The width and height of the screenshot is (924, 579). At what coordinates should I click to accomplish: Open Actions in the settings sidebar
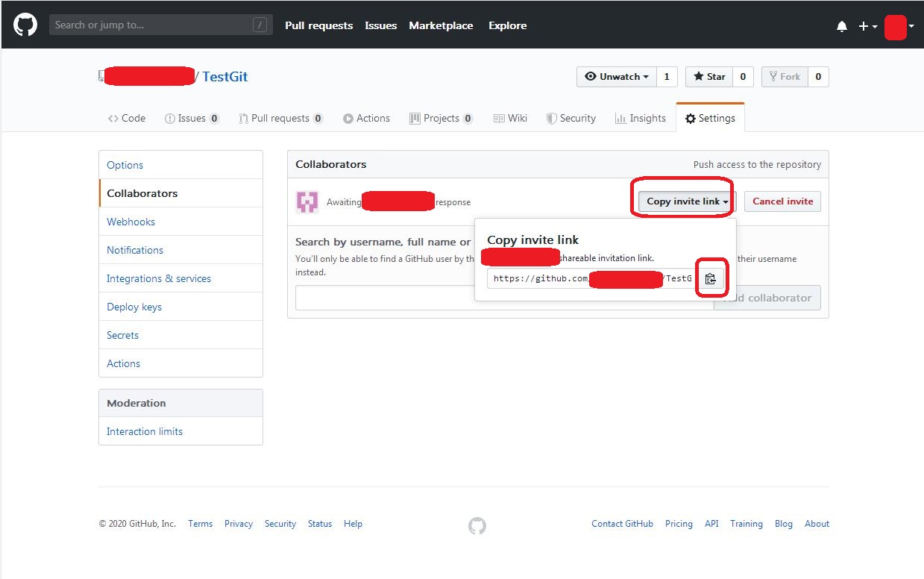180,363
